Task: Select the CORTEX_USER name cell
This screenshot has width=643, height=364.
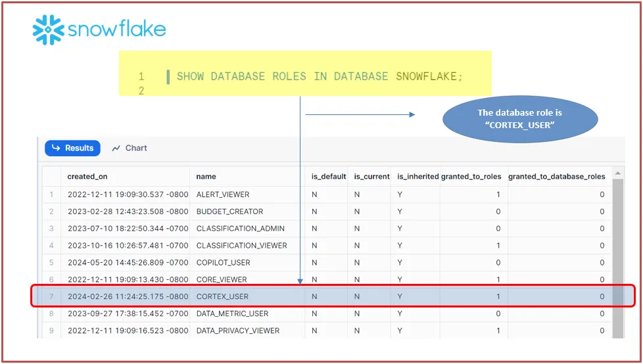Action: click(222, 297)
